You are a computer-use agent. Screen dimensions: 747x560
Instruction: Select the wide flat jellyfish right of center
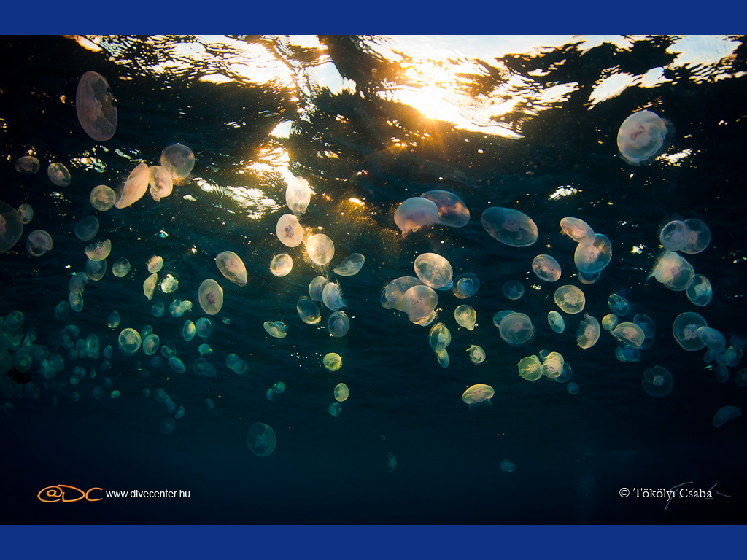click(509, 226)
